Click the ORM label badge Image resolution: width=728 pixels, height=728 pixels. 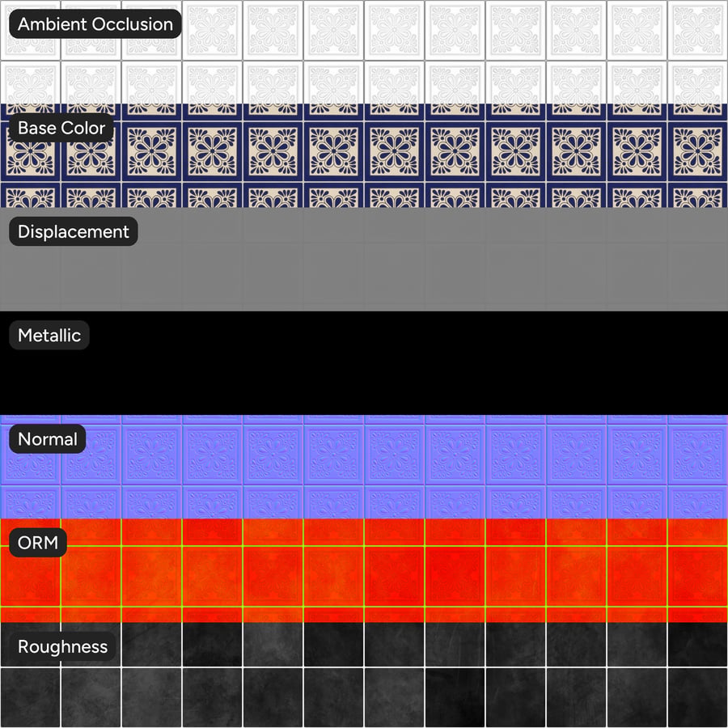[38, 542]
